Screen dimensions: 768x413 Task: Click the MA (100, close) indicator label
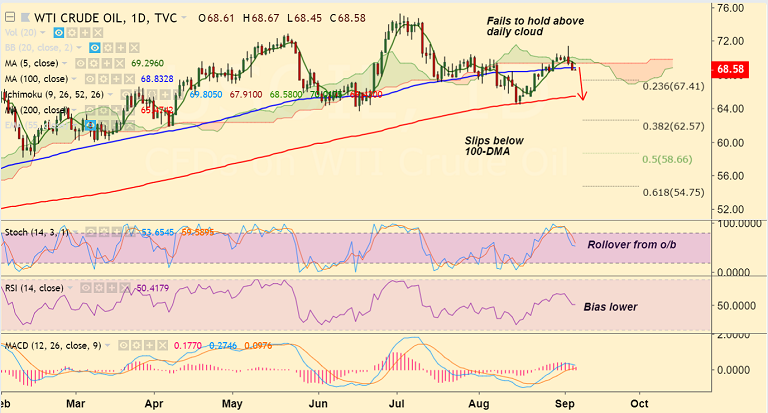(36, 79)
